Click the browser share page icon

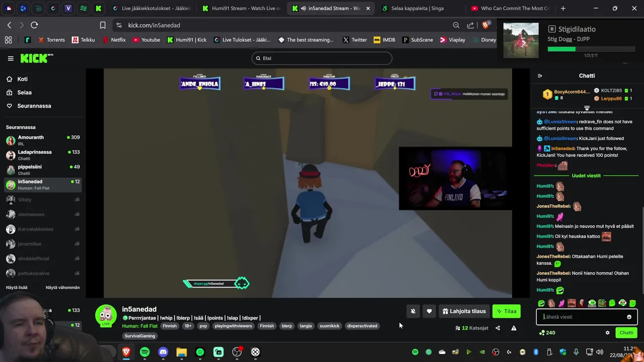click(470, 25)
